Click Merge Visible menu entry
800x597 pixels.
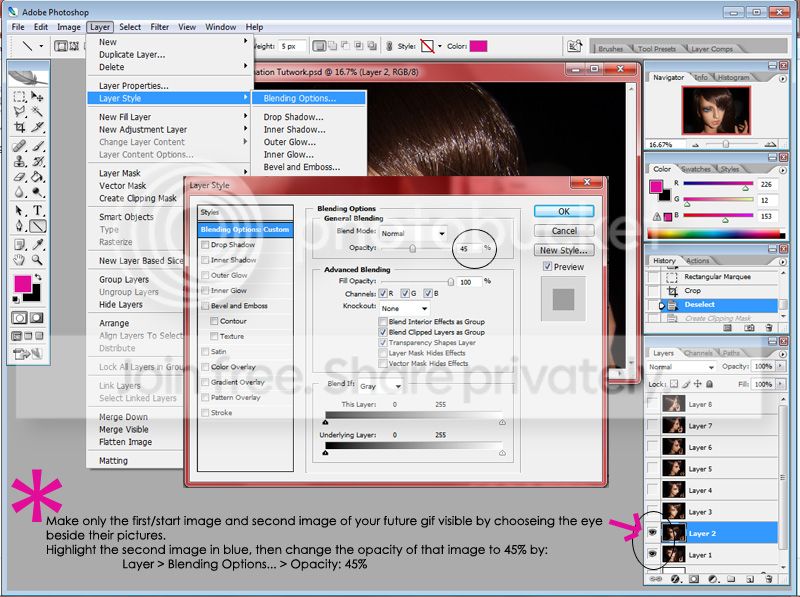pos(124,430)
